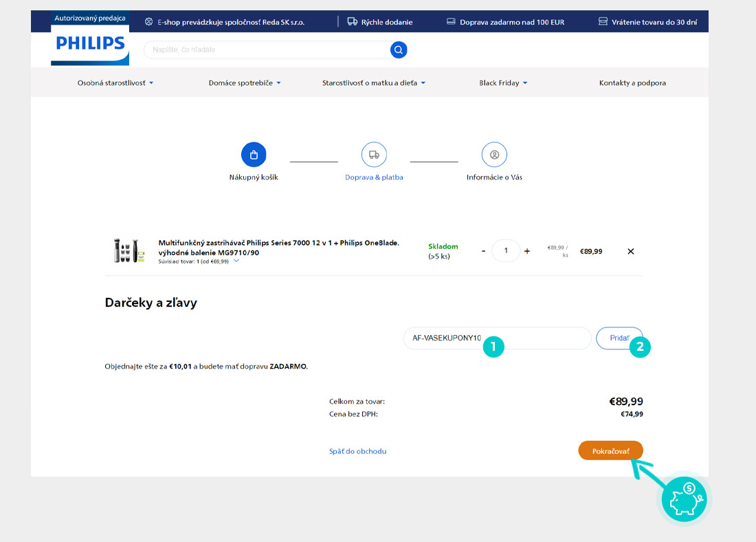Click the Nákupný košík step label
The height and width of the screenshot is (542, 756).
tap(254, 177)
